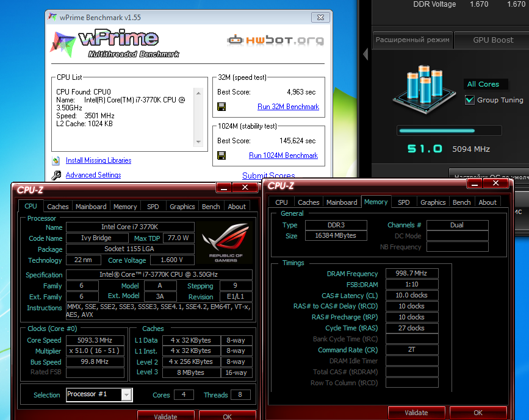Adjust the CPU ratio slider bar
Viewport: 529px width, 420px height.
(449, 130)
